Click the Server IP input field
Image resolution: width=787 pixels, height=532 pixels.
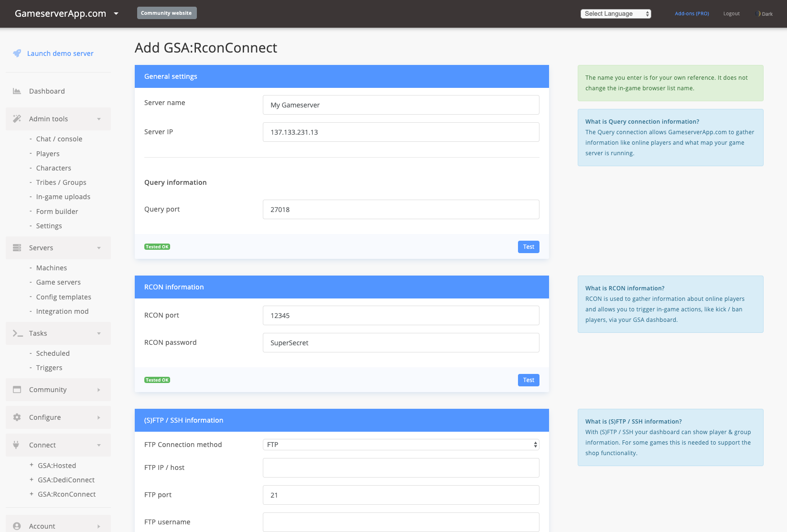(x=401, y=132)
